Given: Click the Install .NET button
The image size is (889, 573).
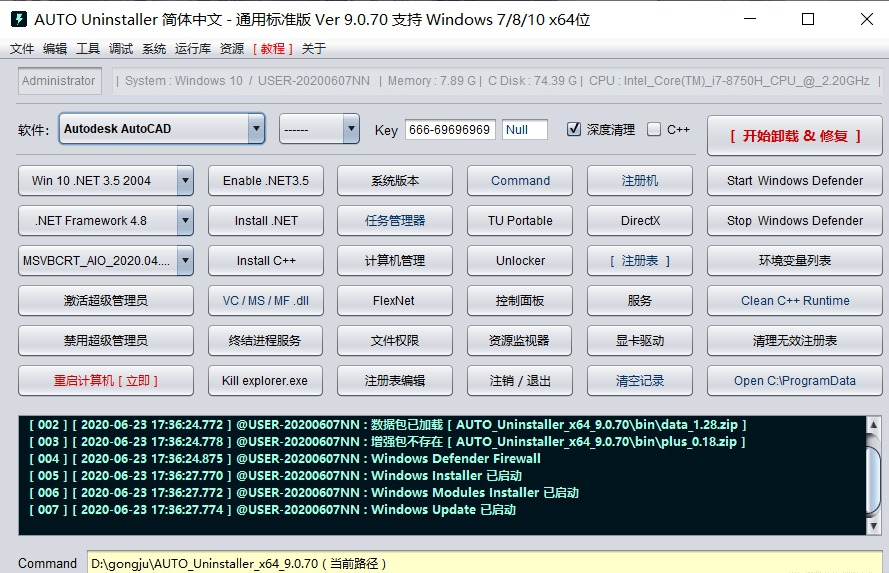Looking at the screenshot, I should [266, 220].
